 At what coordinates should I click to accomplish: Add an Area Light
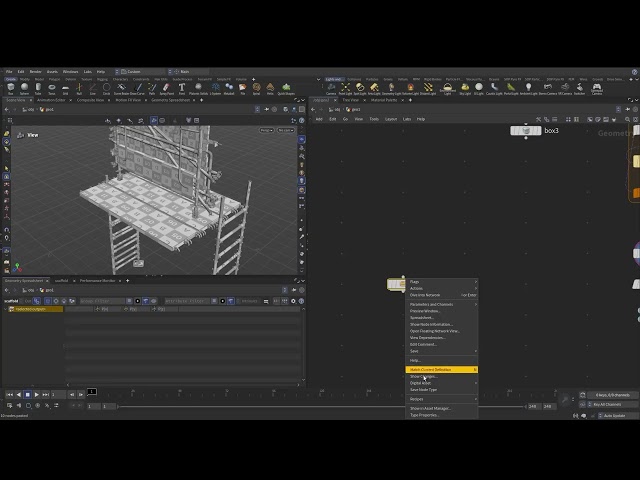[x=374, y=89]
